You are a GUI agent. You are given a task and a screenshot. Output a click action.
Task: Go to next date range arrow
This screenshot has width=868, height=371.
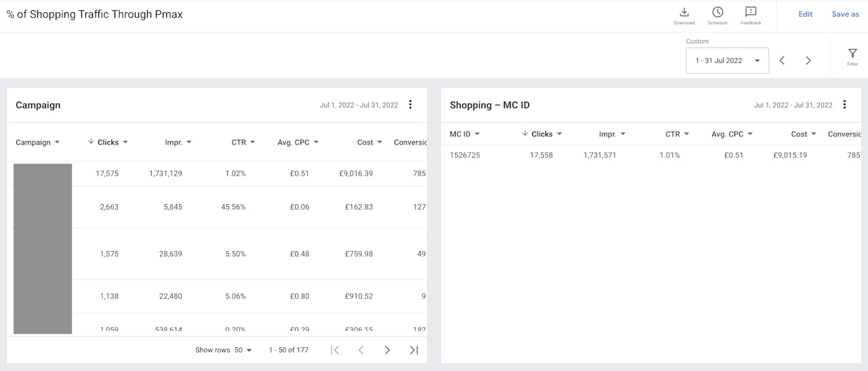[x=808, y=60]
